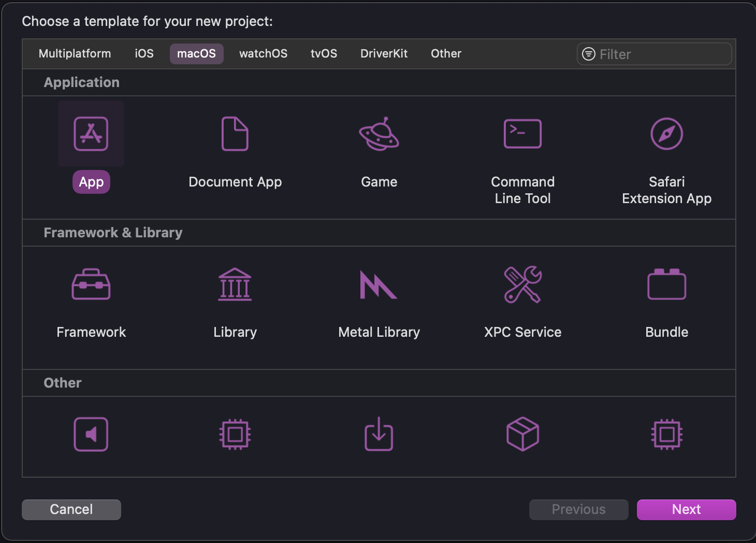756x543 pixels.
Task: Pick the Bundle template icon
Action: click(x=667, y=284)
